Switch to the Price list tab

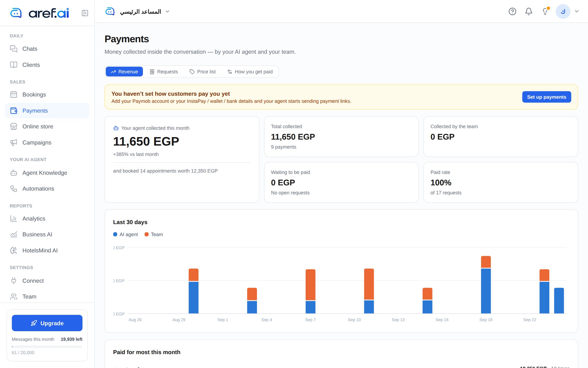[203, 72]
